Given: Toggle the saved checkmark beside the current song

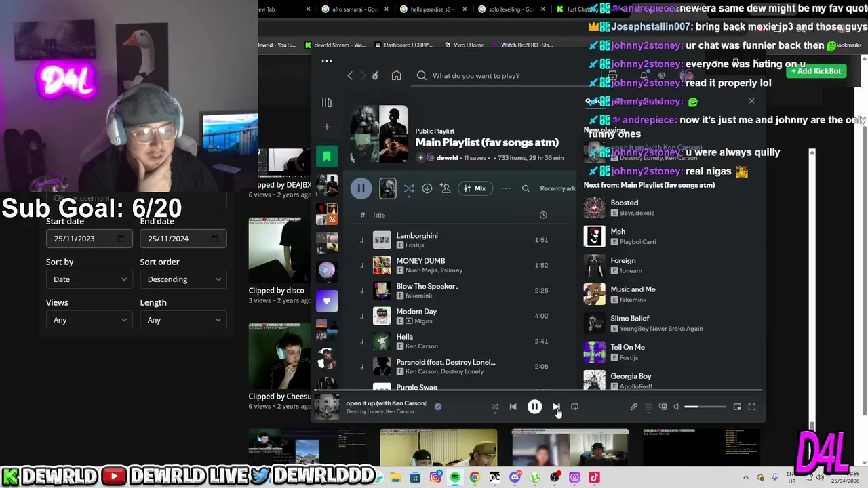Looking at the screenshot, I should 438,407.
